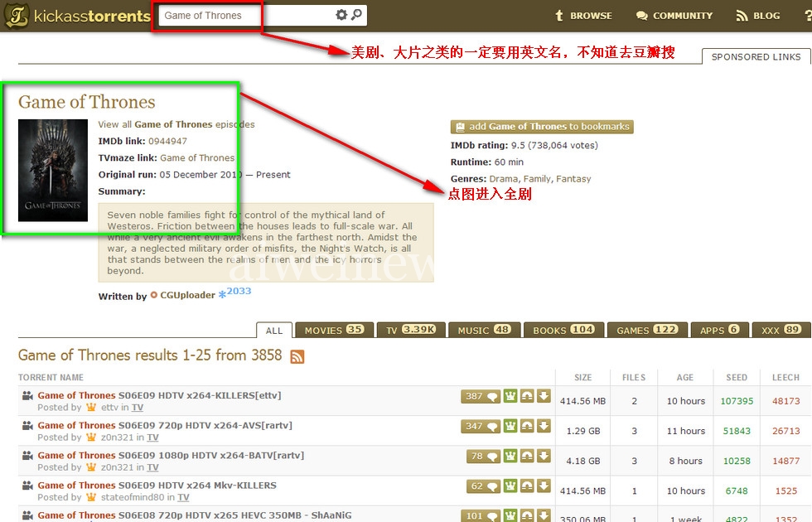Visit uploader ettv's profile
The height and width of the screenshot is (522, 812).
109,408
